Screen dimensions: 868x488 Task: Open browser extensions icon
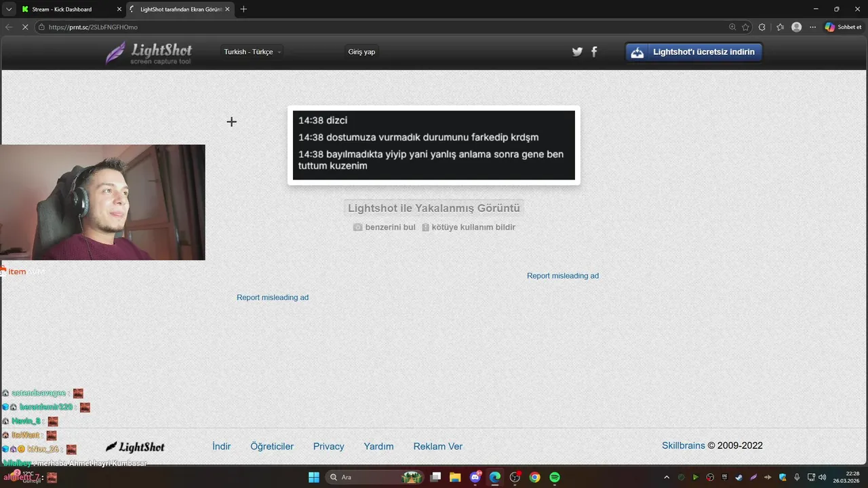pos(762,27)
